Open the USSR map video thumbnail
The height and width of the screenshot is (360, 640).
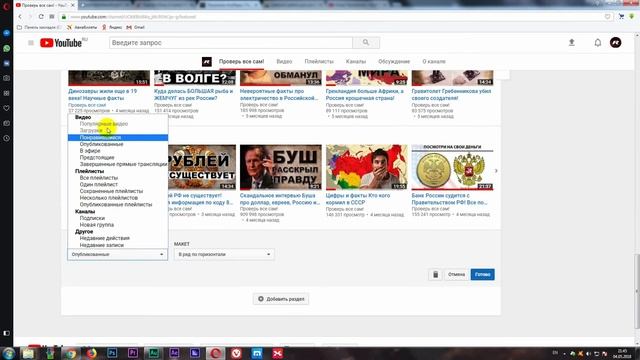pyautogui.click(x=367, y=167)
